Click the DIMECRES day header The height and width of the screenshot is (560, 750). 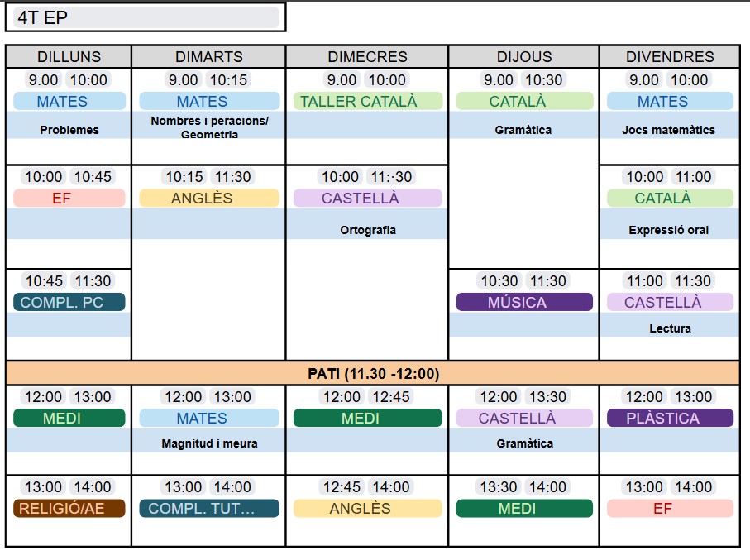tap(367, 57)
